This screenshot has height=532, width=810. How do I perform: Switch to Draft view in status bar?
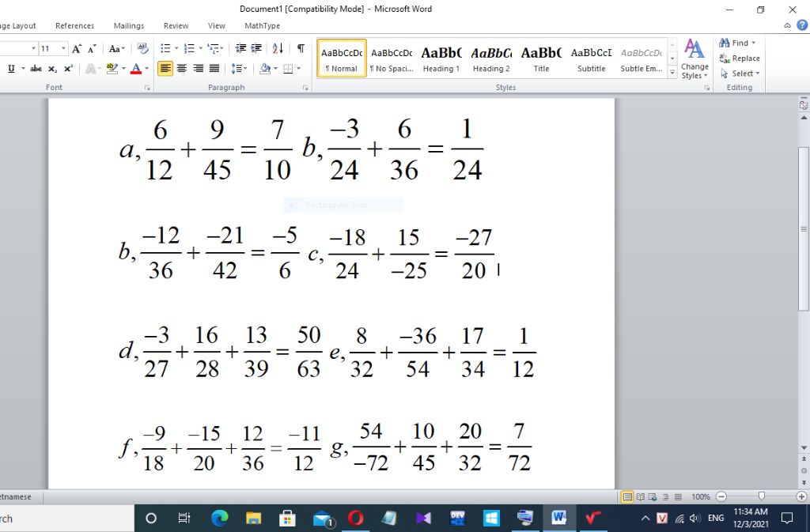678,497
